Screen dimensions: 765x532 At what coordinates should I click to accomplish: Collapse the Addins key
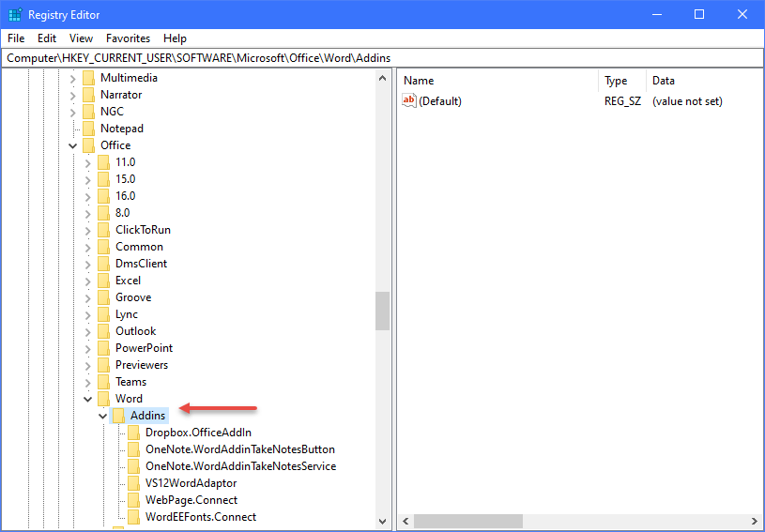click(x=103, y=416)
